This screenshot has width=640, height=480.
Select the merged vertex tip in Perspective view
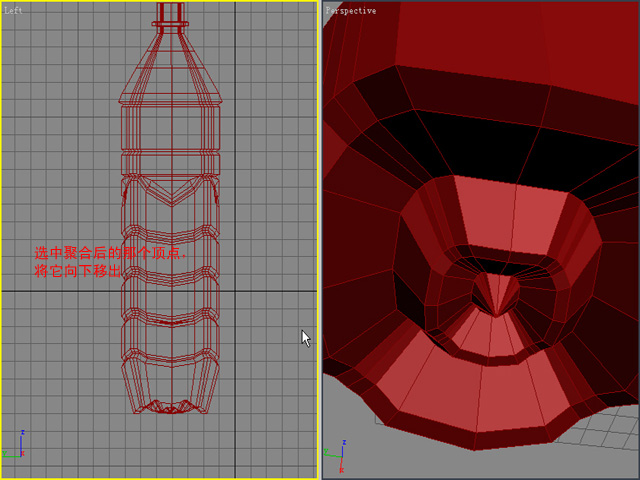click(496, 316)
